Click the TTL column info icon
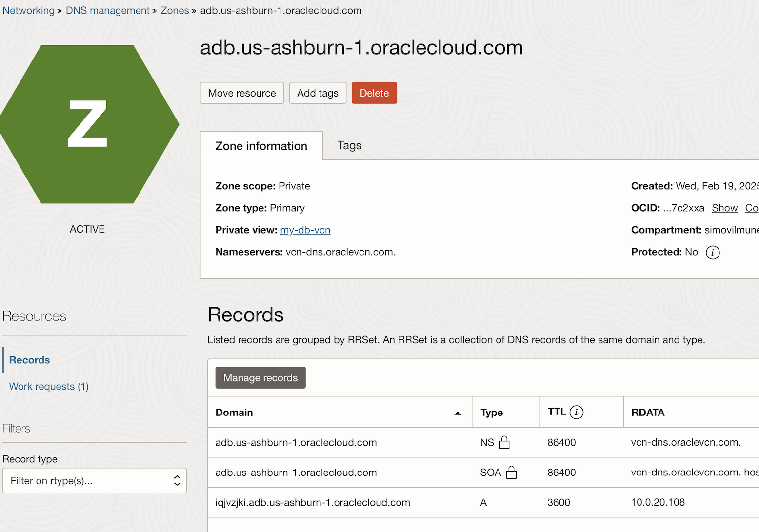The image size is (759, 532). point(577,412)
